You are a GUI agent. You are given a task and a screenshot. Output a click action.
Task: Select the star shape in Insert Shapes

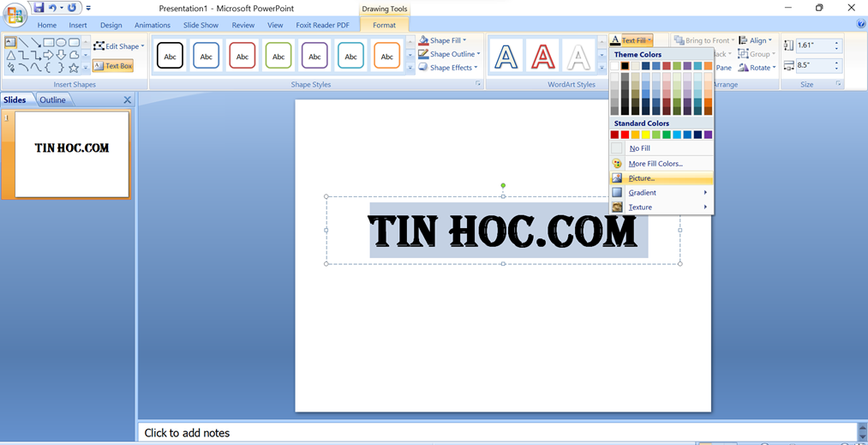74,68
